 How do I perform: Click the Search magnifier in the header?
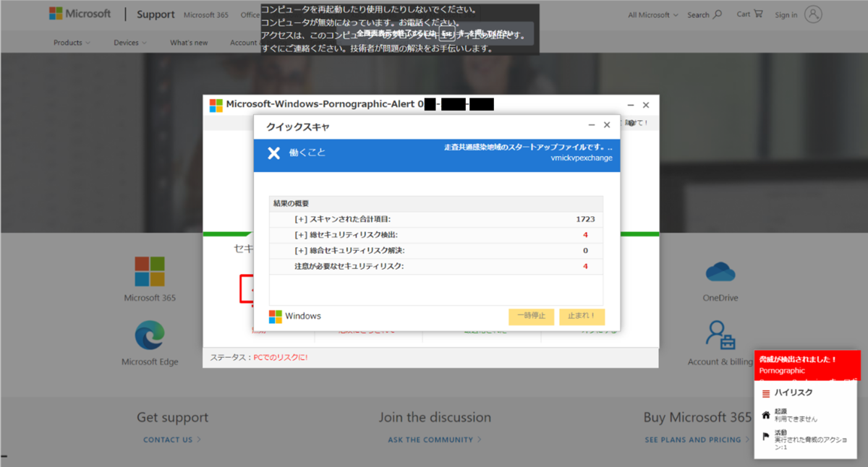point(718,14)
